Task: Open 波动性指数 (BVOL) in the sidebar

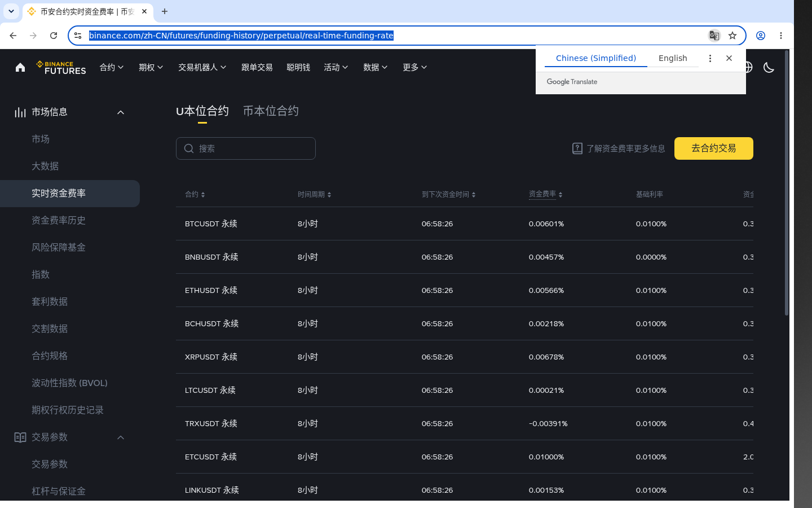Action: [70, 383]
